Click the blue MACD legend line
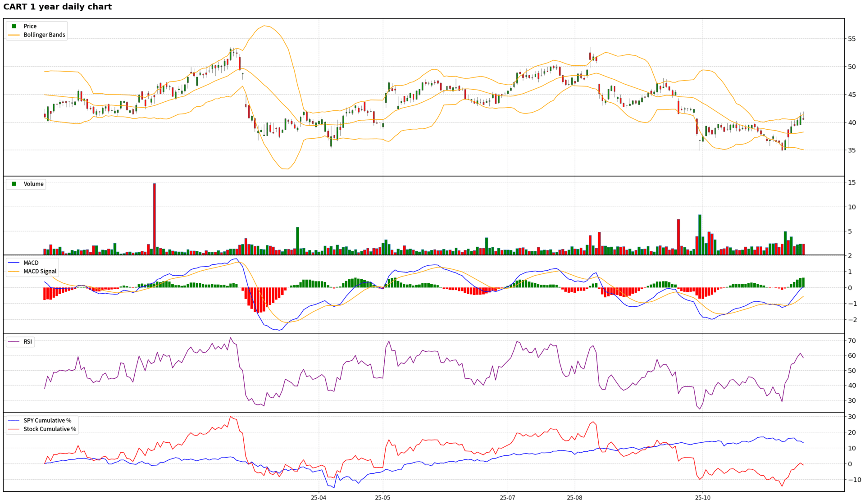865x504 pixels. point(14,263)
